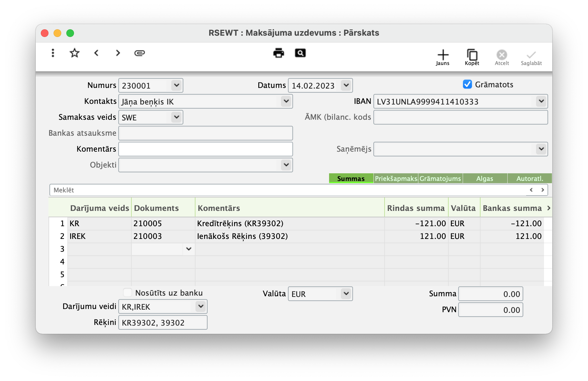Open the Datums date picker dropdown
This screenshot has width=588, height=381.
point(346,85)
